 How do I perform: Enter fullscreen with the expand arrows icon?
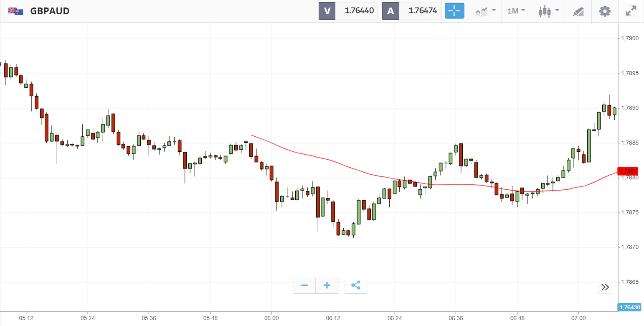[630, 11]
